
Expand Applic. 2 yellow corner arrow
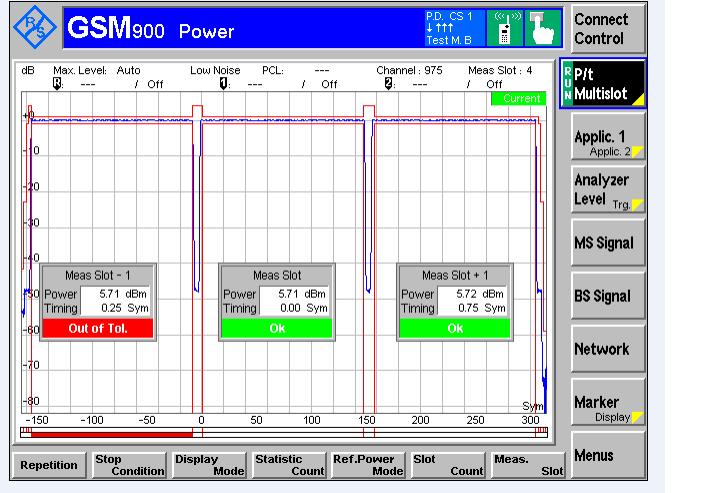click(x=638, y=151)
